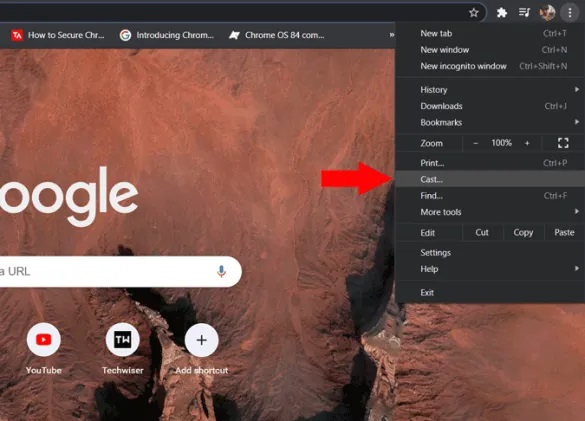Start voice search with microphone icon

pyautogui.click(x=221, y=272)
